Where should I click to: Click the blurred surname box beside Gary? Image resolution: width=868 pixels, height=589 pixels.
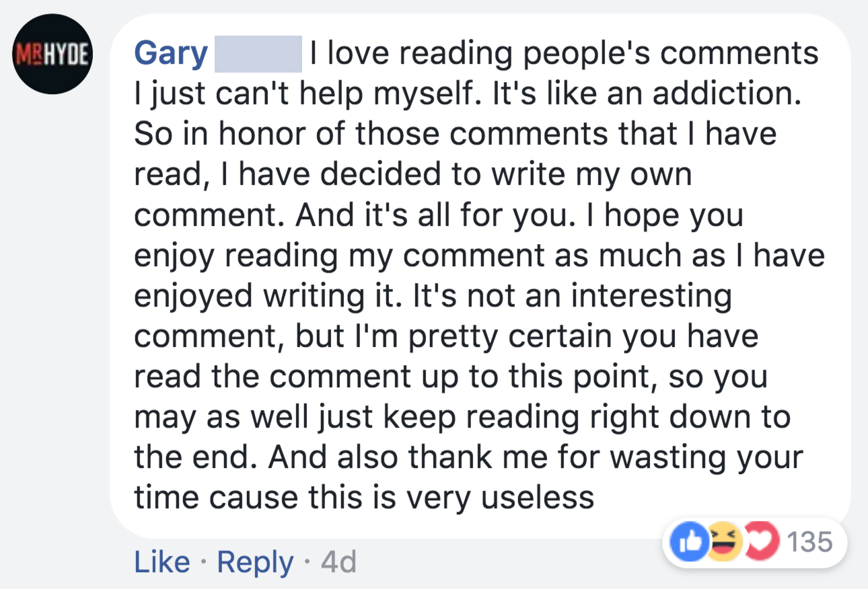(x=258, y=54)
